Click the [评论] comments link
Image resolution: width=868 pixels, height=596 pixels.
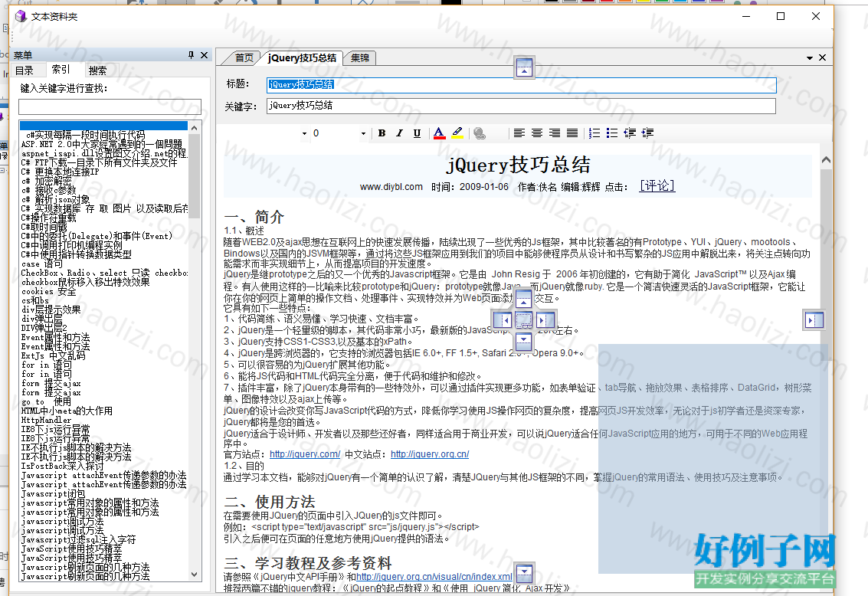(x=657, y=186)
